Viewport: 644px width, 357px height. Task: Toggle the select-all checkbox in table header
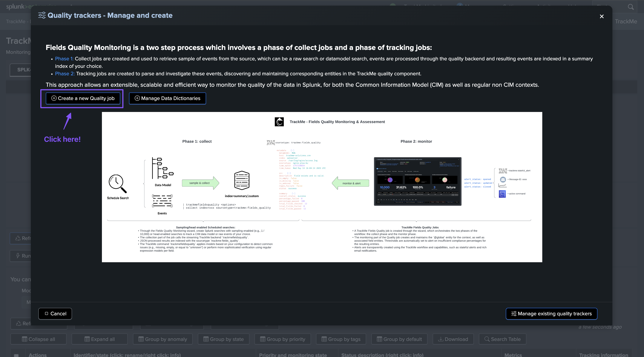coord(16,355)
